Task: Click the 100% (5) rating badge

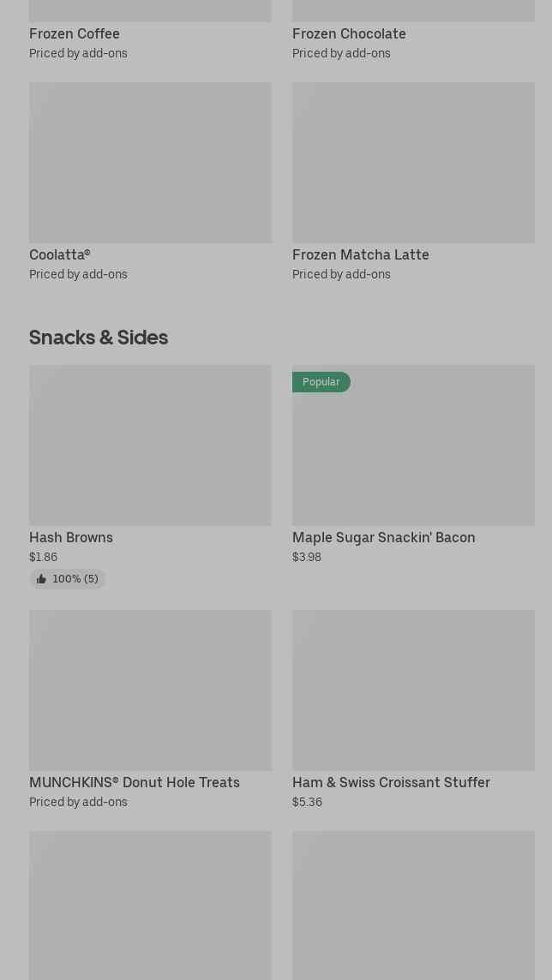Action: (x=75, y=579)
